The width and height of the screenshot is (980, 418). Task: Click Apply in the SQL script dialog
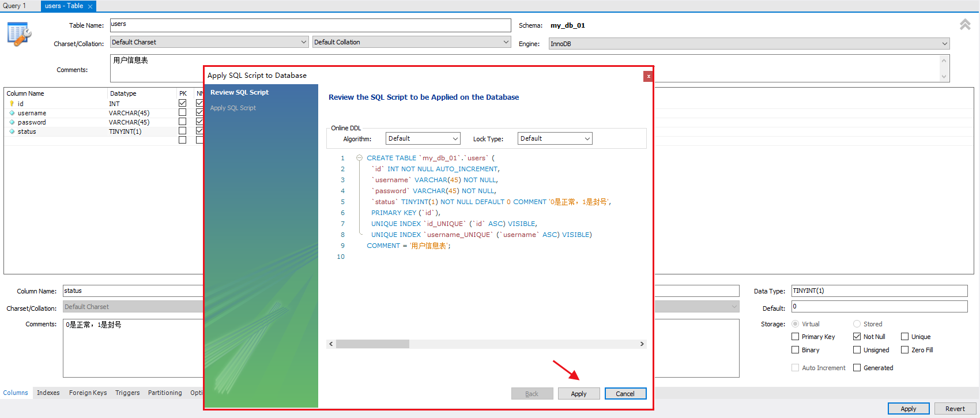[579, 394]
